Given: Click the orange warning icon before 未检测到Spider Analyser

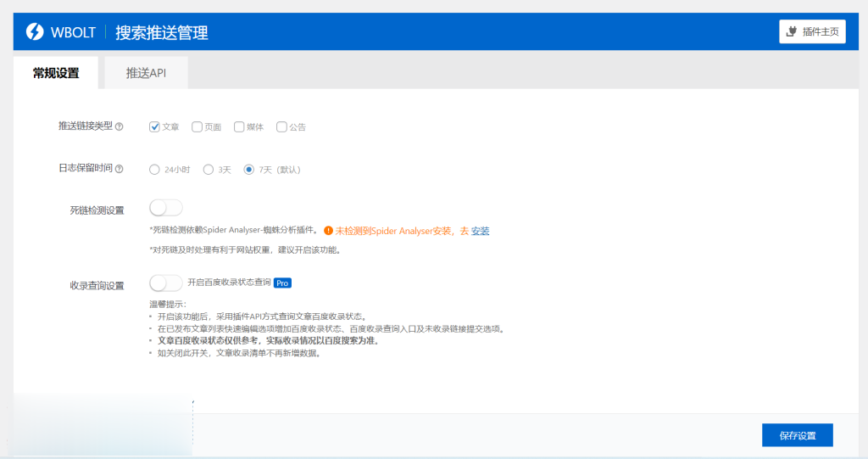Looking at the screenshot, I should (x=328, y=231).
